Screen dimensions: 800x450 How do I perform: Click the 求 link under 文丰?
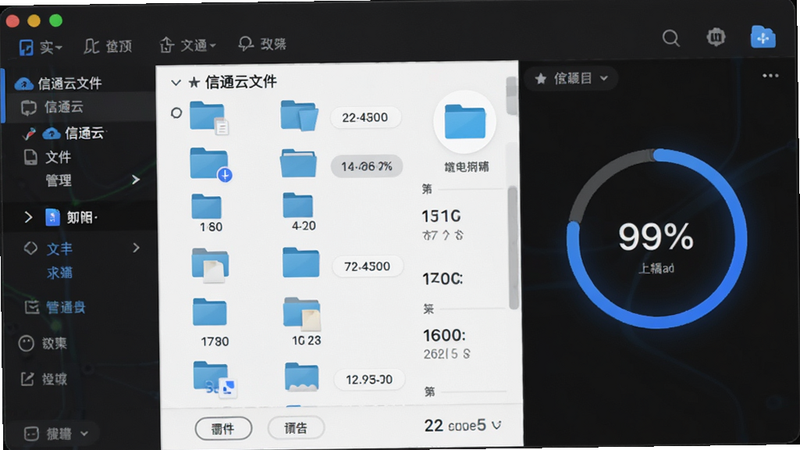coord(59,273)
